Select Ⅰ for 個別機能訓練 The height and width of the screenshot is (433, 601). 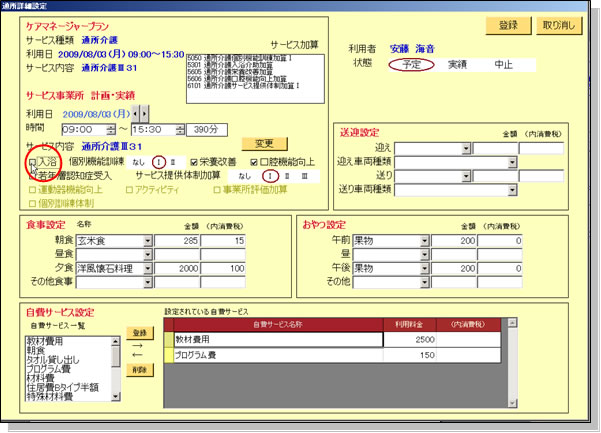click(x=159, y=162)
